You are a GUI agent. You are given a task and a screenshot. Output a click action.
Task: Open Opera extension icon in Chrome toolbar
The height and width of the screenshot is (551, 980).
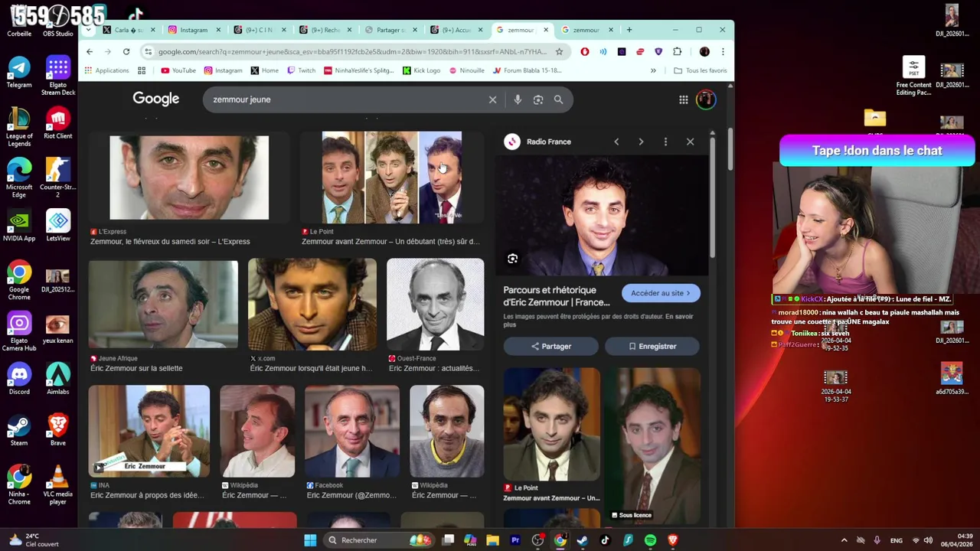[x=585, y=51]
